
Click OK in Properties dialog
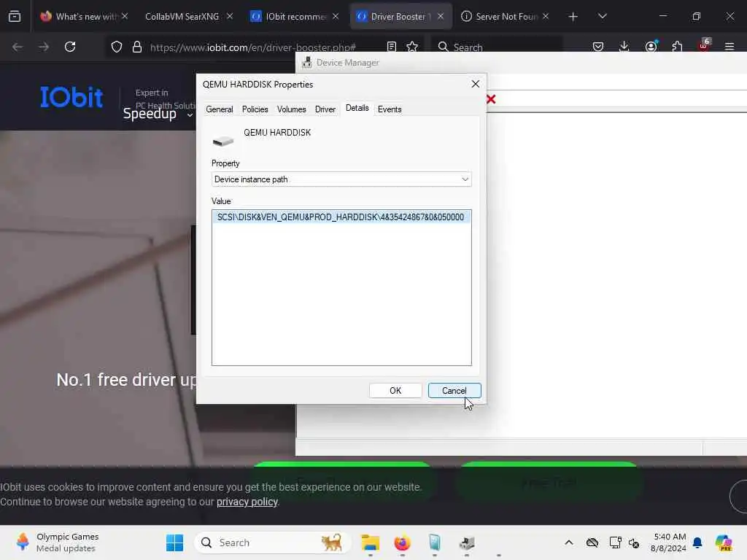pyautogui.click(x=395, y=391)
